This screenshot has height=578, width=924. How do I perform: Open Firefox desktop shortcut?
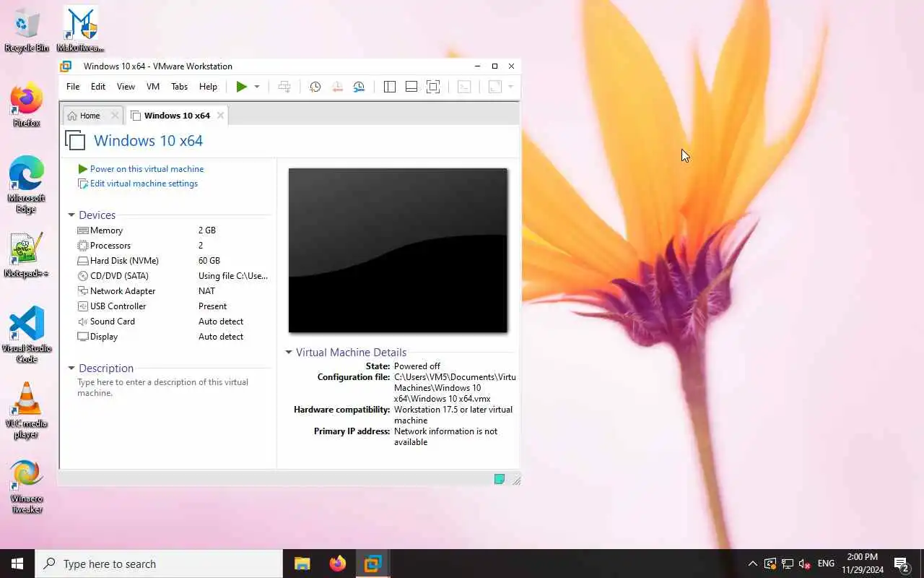click(x=27, y=105)
